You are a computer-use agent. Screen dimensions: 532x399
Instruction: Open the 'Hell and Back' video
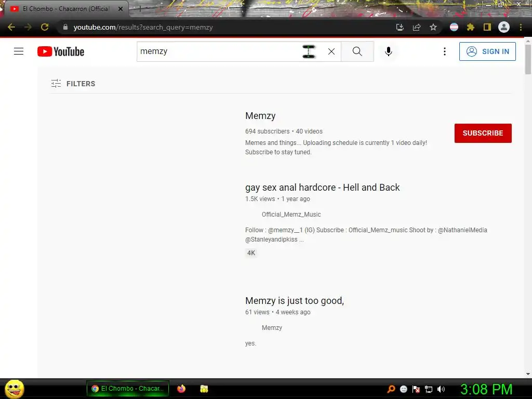click(322, 187)
